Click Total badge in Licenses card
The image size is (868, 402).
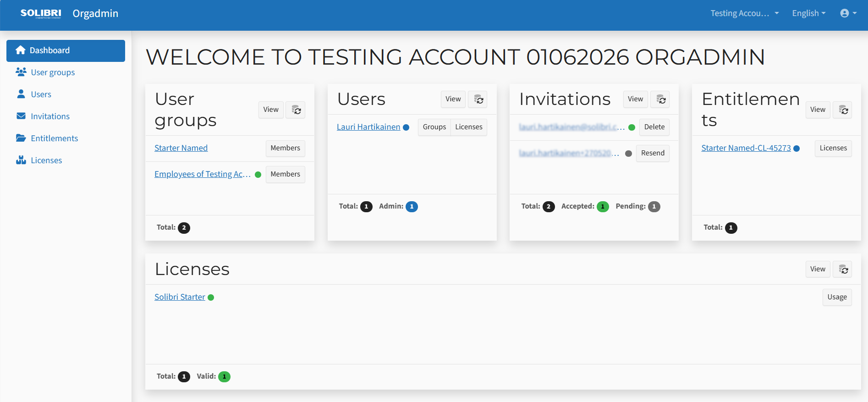click(184, 377)
